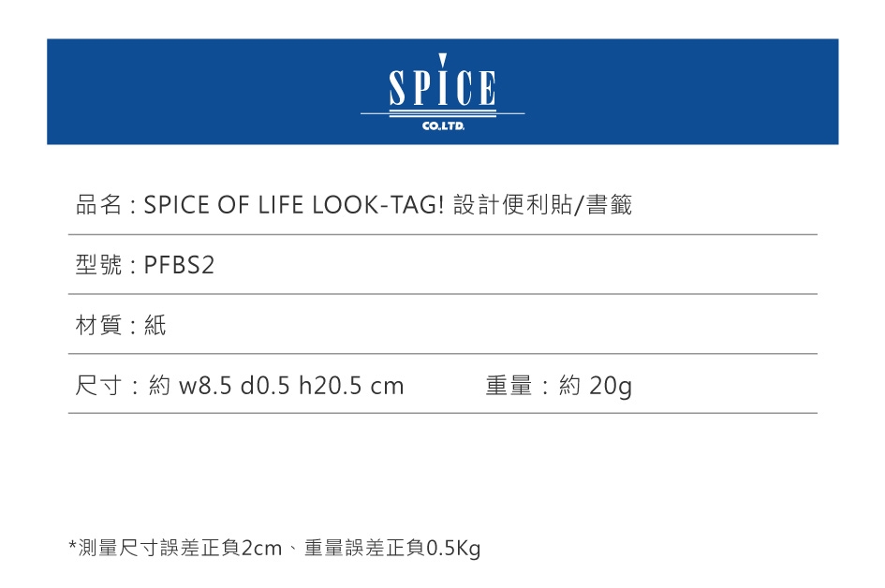Click the 設計便利貼/書籤 text
The width and height of the screenshot is (885, 588).
[542, 205]
